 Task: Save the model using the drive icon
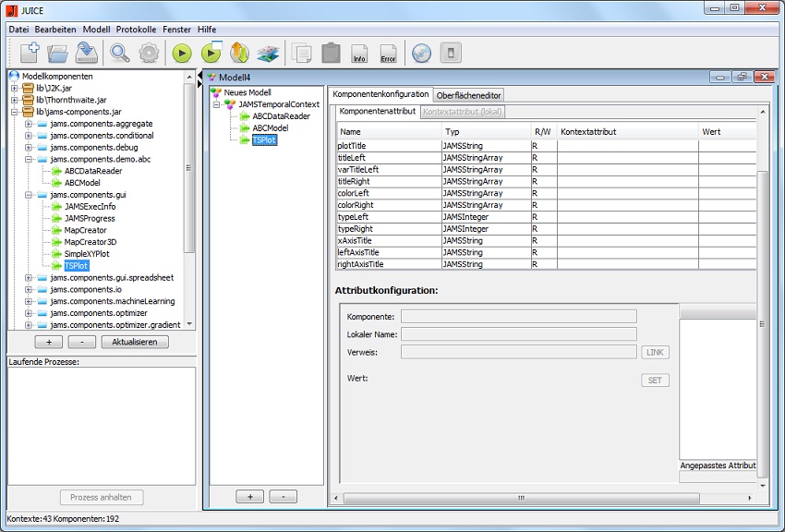click(87, 53)
